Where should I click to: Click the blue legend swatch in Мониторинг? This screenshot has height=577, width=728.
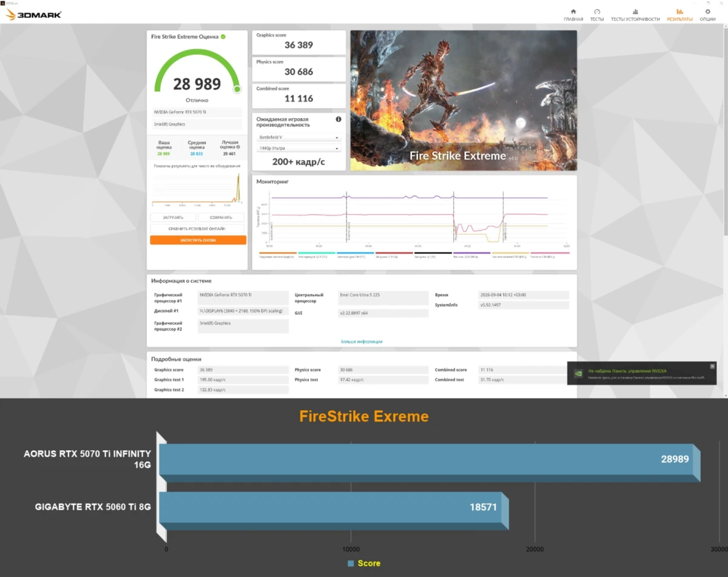point(356,253)
